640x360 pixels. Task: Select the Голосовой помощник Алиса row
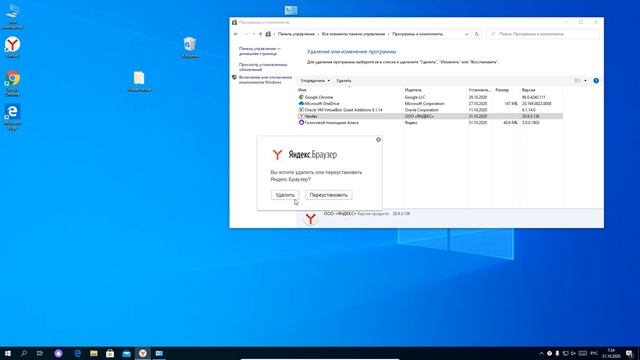click(x=430, y=122)
